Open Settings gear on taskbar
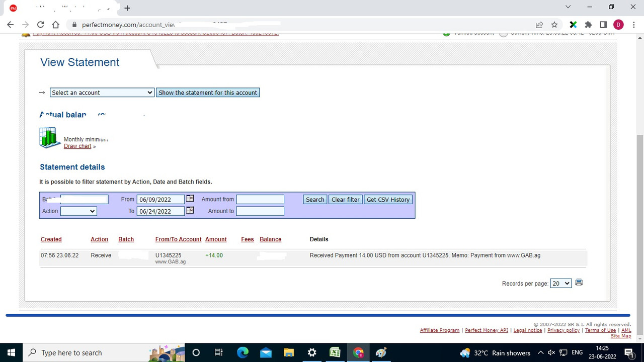This screenshot has width=644, height=362. [312, 352]
